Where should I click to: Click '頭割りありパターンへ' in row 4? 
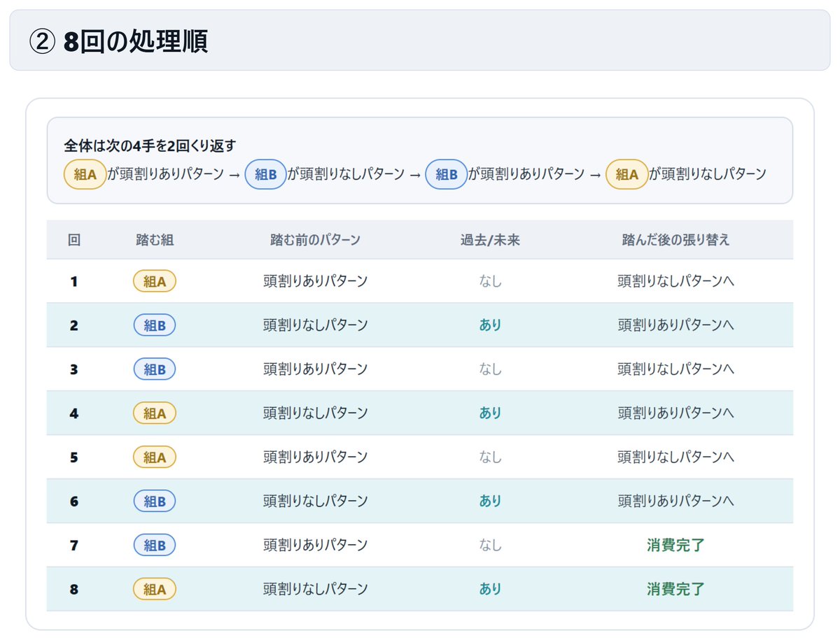click(675, 413)
